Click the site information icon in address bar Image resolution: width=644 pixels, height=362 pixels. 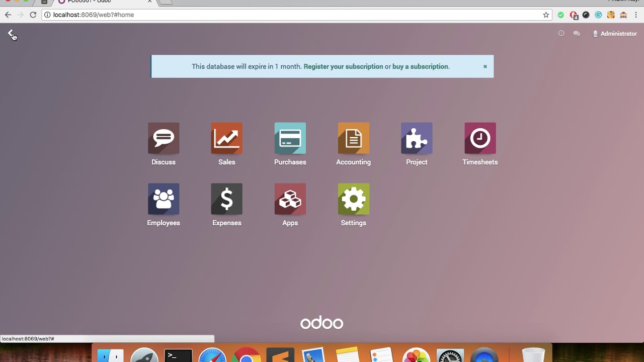point(47,15)
